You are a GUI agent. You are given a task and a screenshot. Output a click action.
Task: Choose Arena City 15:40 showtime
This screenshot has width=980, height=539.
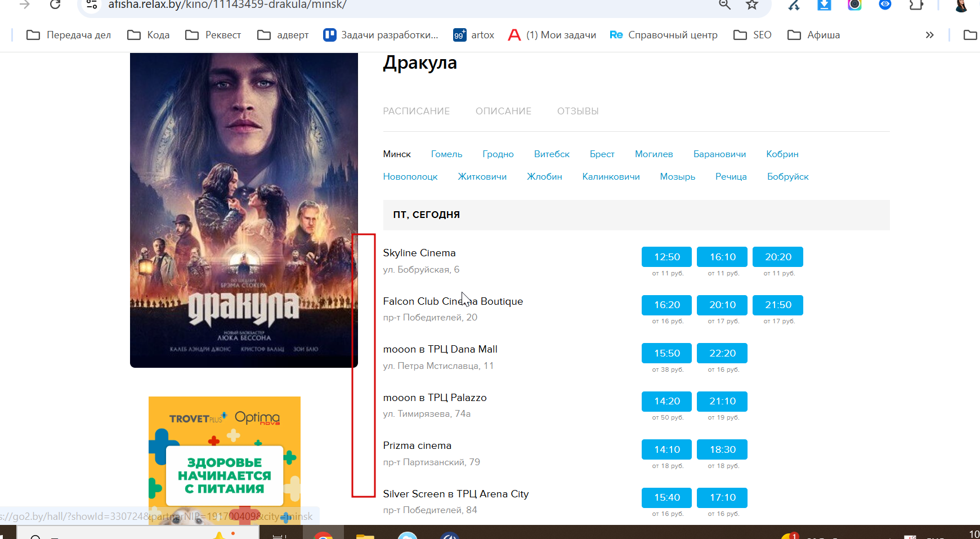pyautogui.click(x=667, y=497)
